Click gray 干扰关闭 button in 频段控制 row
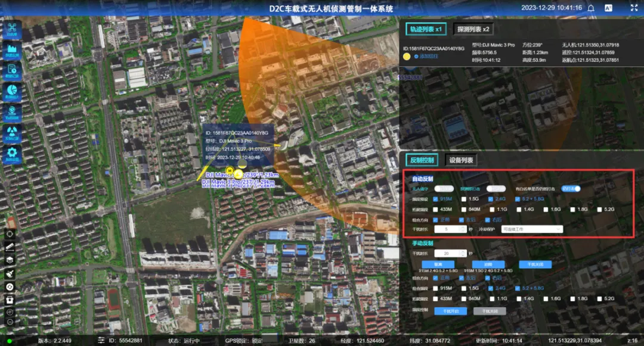The width and height of the screenshot is (644, 346). [490, 311]
